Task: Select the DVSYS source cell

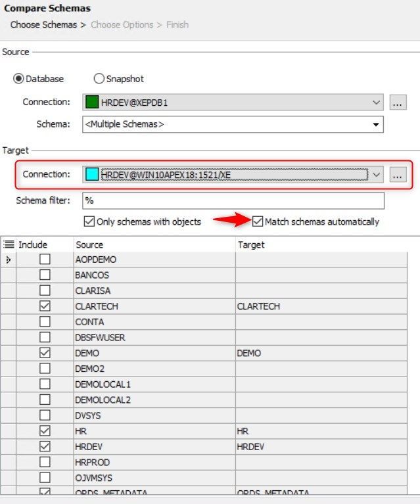Action: (154, 415)
